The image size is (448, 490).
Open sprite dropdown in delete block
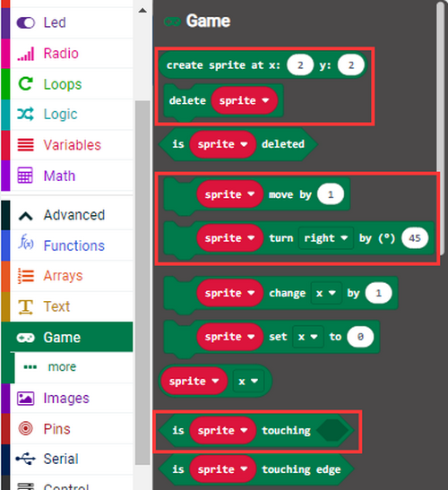pyautogui.click(x=245, y=100)
